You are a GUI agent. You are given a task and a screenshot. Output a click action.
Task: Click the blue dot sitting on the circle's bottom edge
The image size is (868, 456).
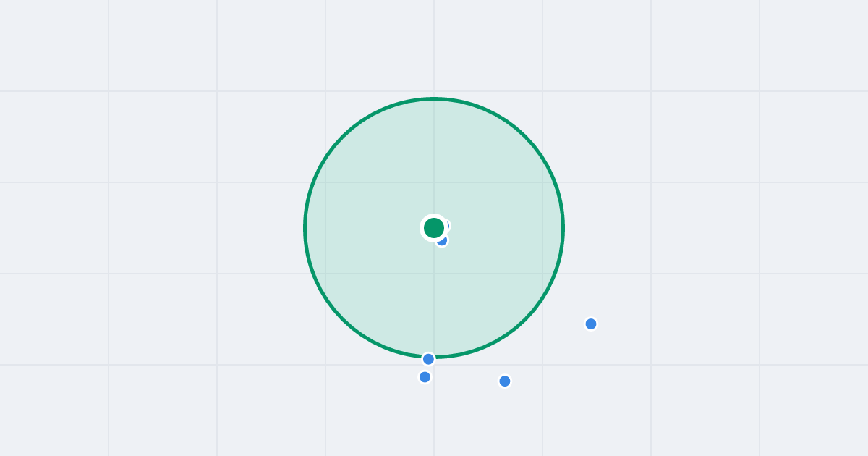[428, 359]
